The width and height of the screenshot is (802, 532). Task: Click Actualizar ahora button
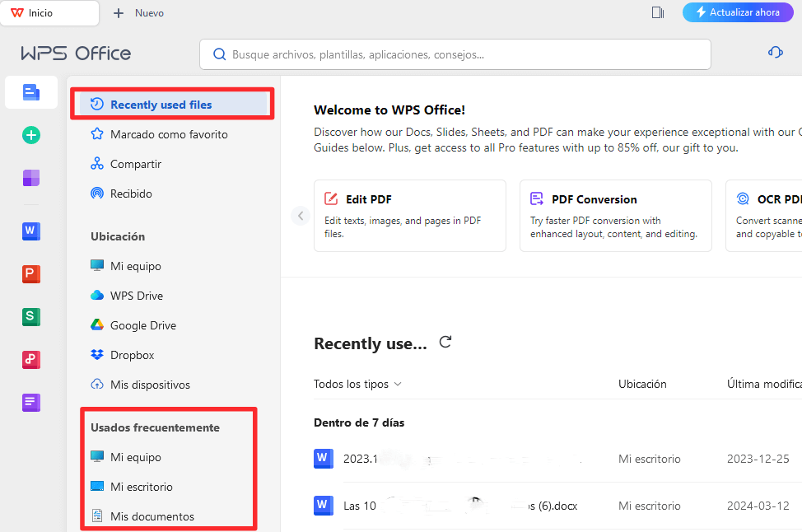[738, 12]
